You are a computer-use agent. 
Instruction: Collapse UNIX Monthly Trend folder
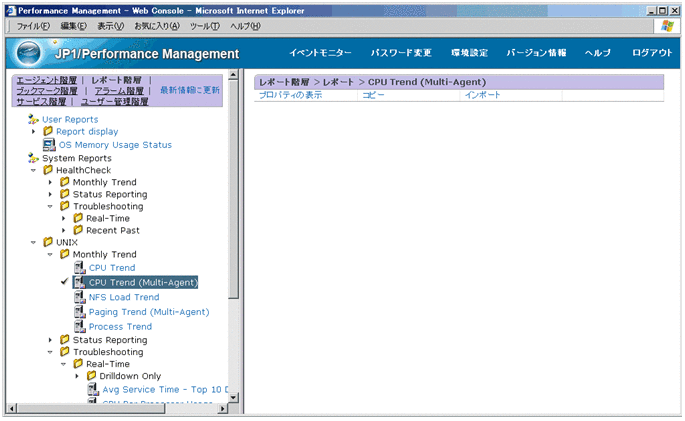50,254
